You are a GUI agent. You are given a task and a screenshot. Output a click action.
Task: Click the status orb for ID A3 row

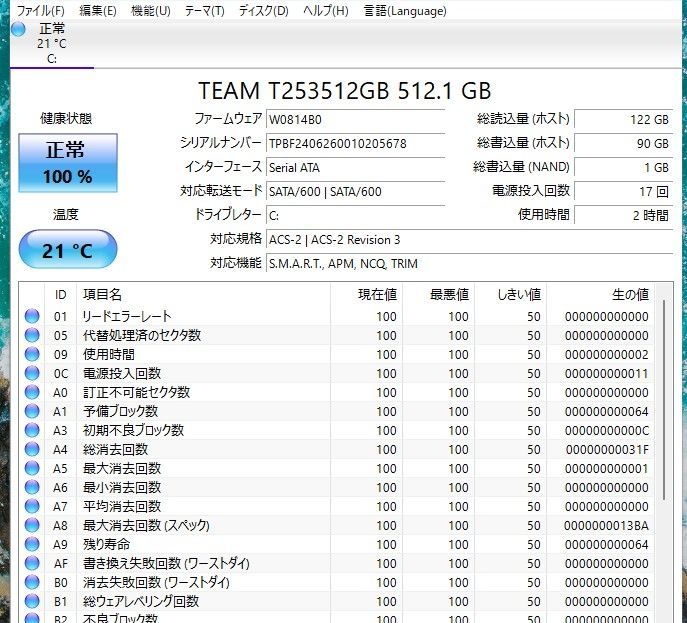pos(32,430)
